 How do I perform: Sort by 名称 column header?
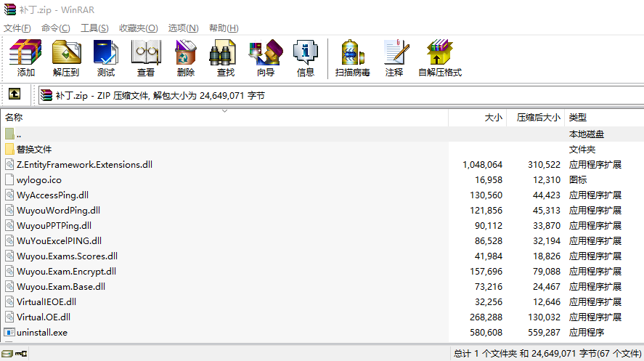point(224,118)
